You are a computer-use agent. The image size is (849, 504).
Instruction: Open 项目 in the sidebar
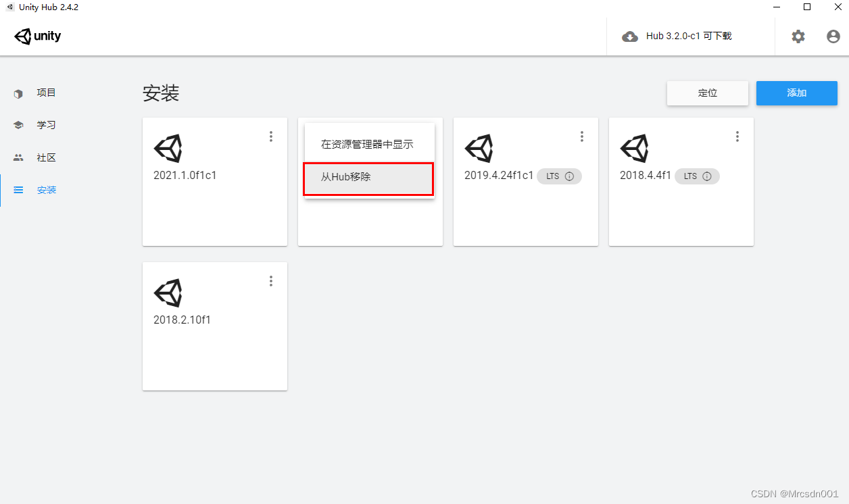tap(47, 93)
